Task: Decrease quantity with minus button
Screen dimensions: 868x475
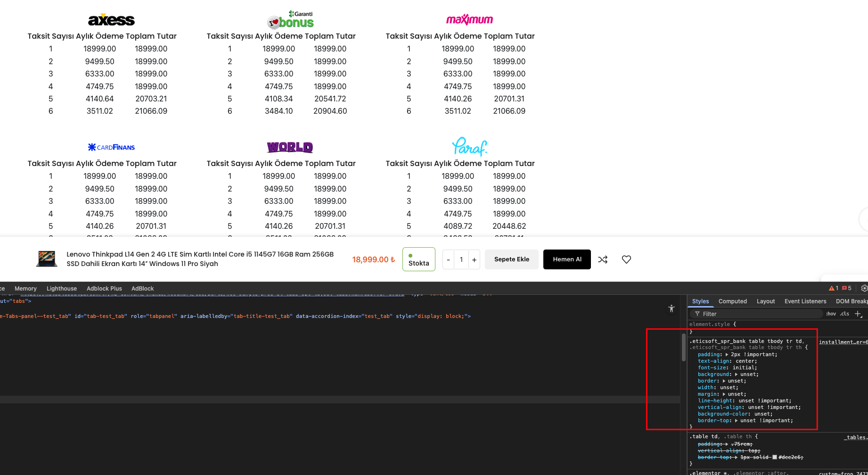Action: pos(448,259)
